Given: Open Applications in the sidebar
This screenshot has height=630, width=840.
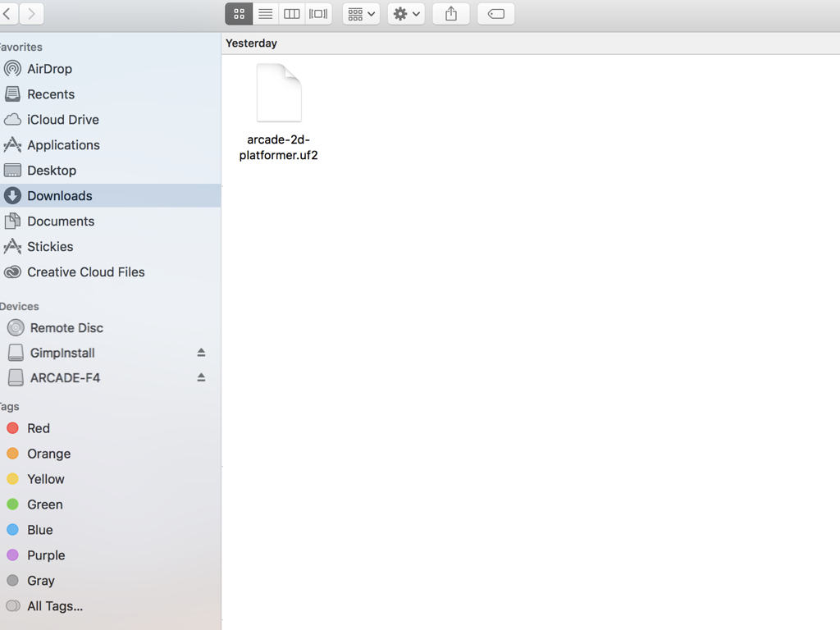Looking at the screenshot, I should (111, 145).
